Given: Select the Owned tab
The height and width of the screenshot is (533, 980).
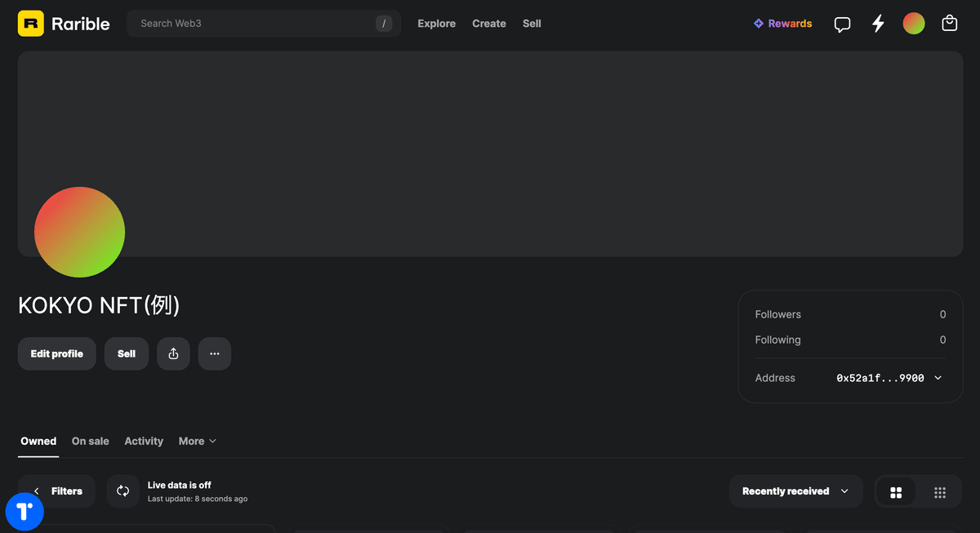Looking at the screenshot, I should (38, 441).
